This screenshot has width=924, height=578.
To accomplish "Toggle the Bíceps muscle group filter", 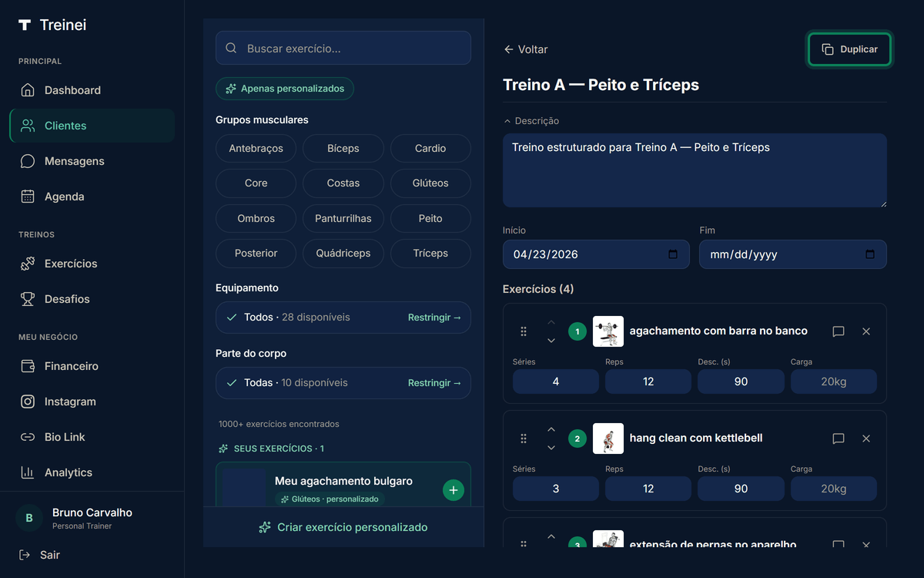I will 343,148.
